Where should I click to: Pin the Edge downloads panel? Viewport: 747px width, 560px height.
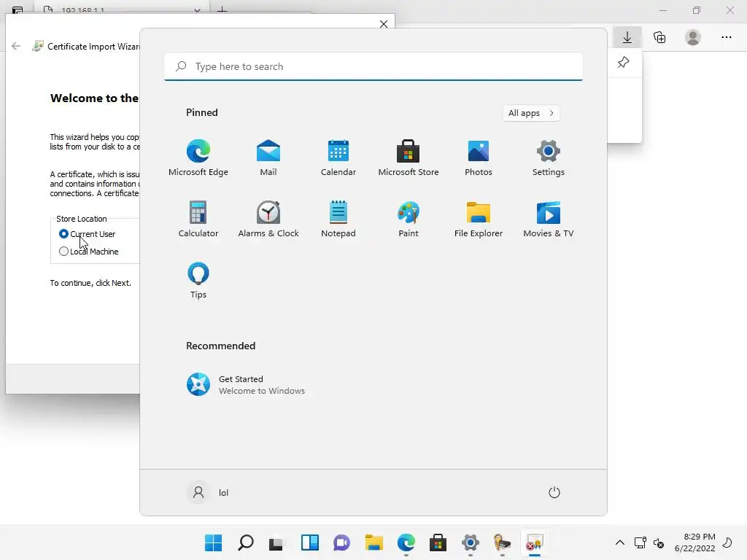click(623, 63)
